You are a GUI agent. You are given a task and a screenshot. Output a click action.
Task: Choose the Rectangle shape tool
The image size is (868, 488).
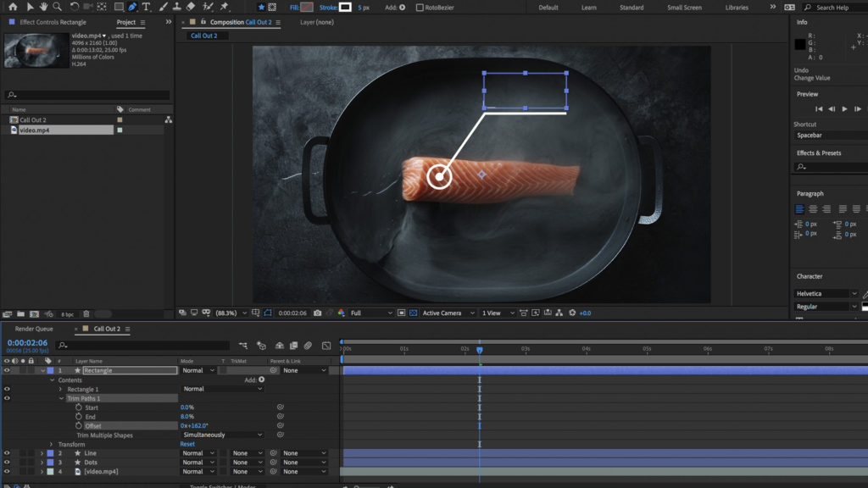point(119,7)
